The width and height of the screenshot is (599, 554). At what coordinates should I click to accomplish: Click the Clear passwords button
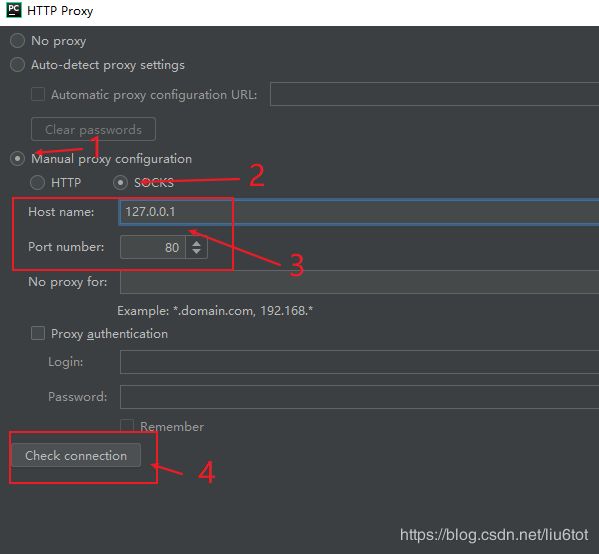click(x=93, y=129)
